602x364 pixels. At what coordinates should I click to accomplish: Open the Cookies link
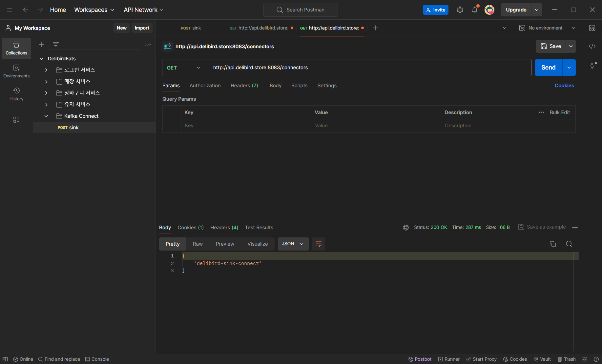[564, 86]
